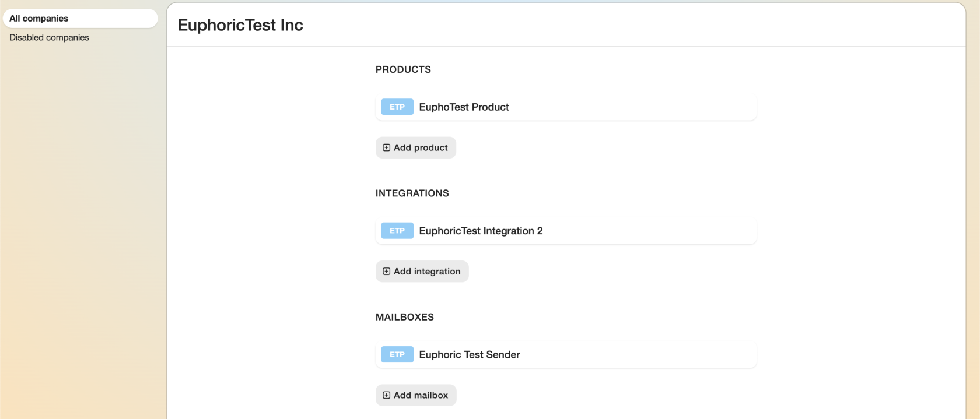Click the plus icon in Add product
Viewport: 980px width, 419px height.
click(x=386, y=148)
